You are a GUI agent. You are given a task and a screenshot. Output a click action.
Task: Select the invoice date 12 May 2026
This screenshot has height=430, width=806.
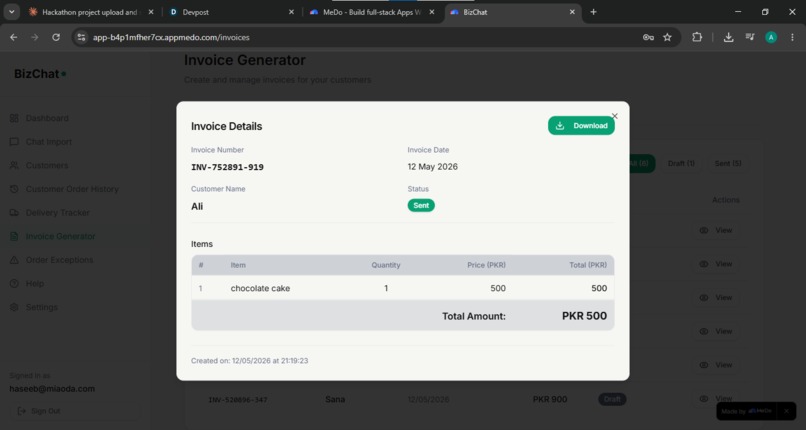(432, 166)
